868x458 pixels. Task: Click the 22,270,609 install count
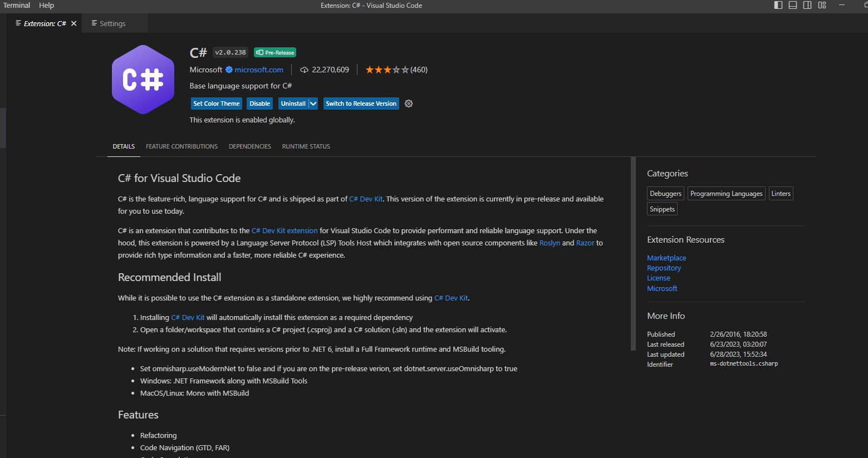[x=330, y=70]
